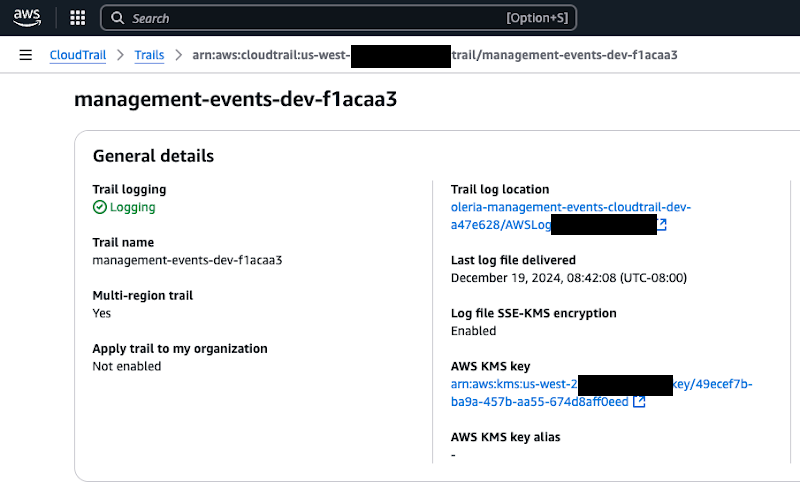Click the AWS KMS key label
Screen dimensions: 800x490
490,366
